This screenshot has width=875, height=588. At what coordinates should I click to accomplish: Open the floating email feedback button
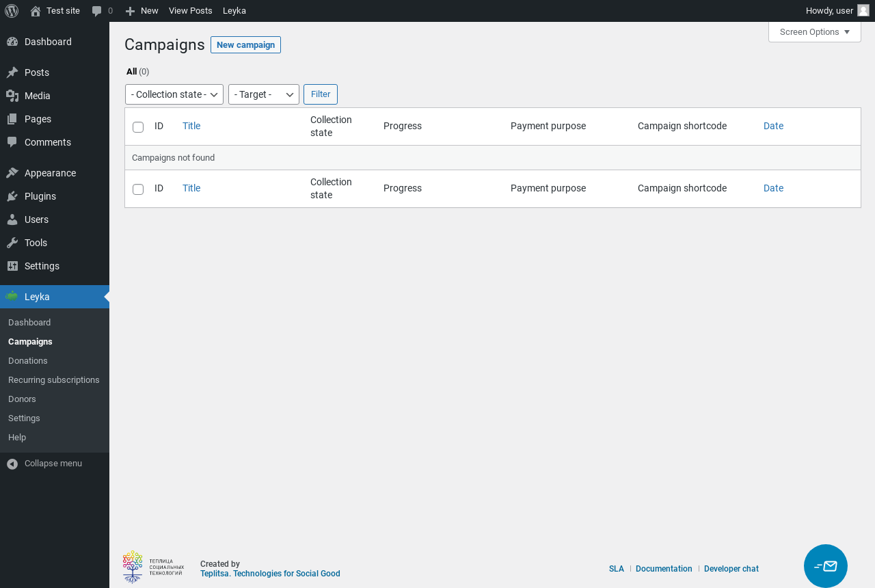(826, 566)
